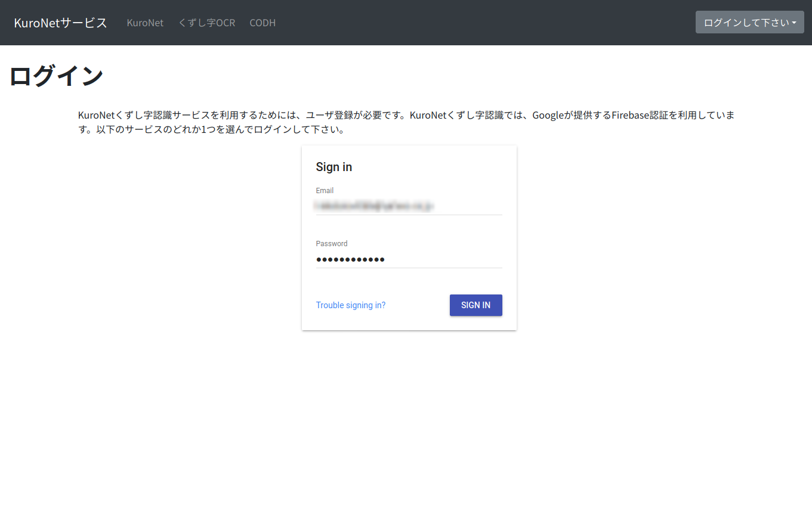
Task: Click the KuroNetサービス brand title
Action: point(60,22)
